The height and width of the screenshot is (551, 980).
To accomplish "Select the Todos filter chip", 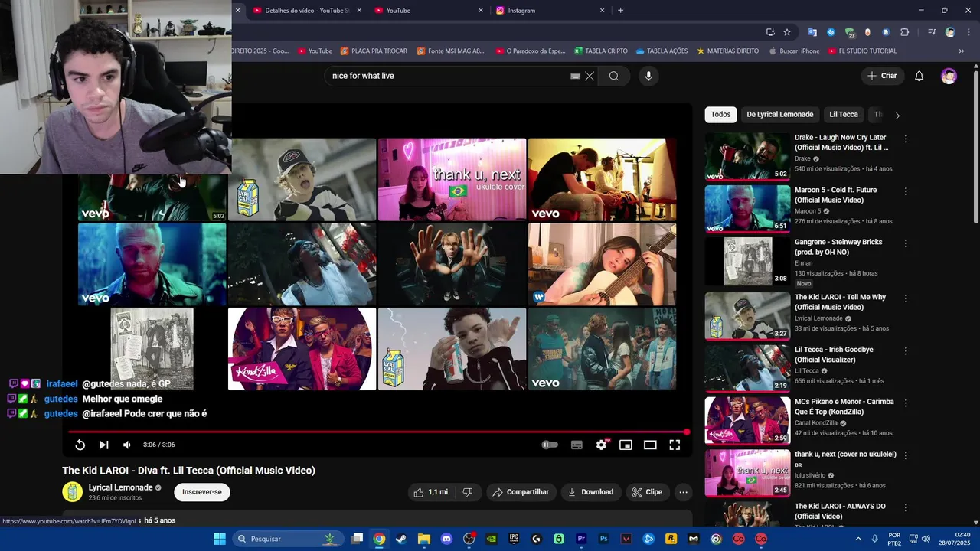I will (720, 115).
